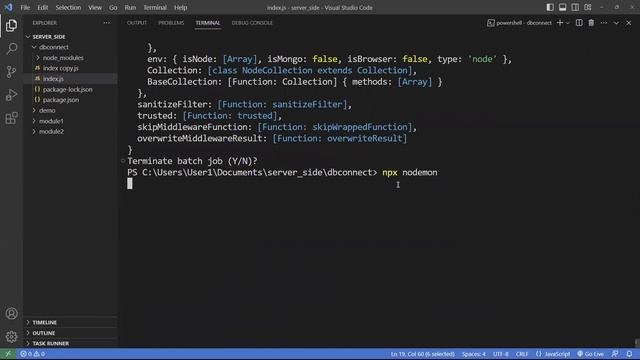Collapse the SERVER_SIDE root folder
640x360 pixels.
(49, 37)
